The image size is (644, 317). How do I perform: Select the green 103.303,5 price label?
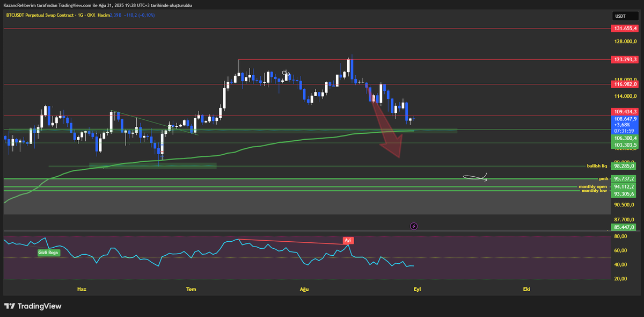(625, 145)
